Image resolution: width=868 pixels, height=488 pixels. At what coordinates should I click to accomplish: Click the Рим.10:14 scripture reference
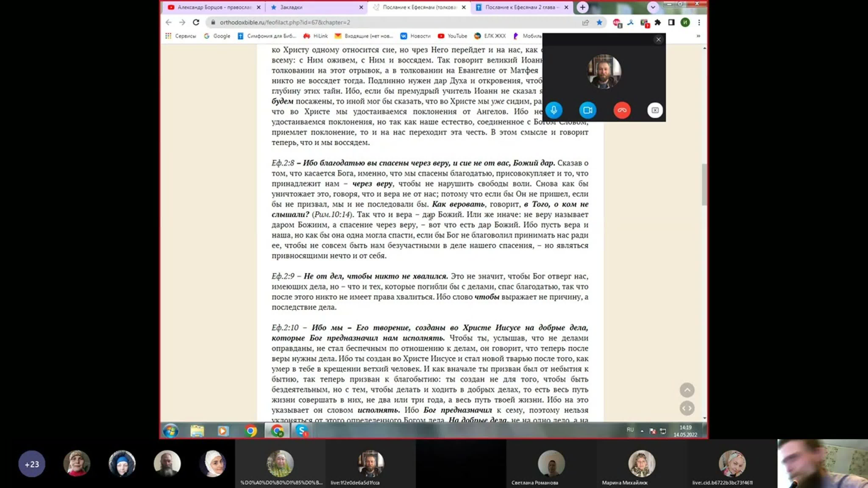[x=332, y=215]
